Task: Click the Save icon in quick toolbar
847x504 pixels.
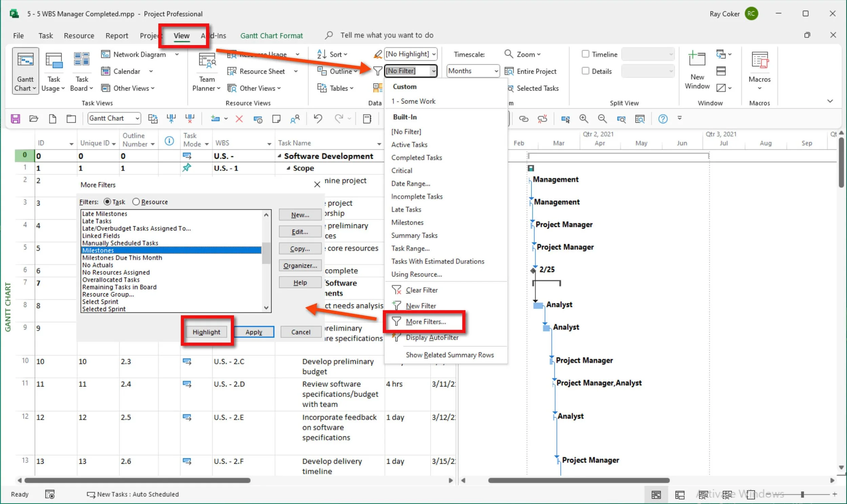Action: tap(15, 119)
